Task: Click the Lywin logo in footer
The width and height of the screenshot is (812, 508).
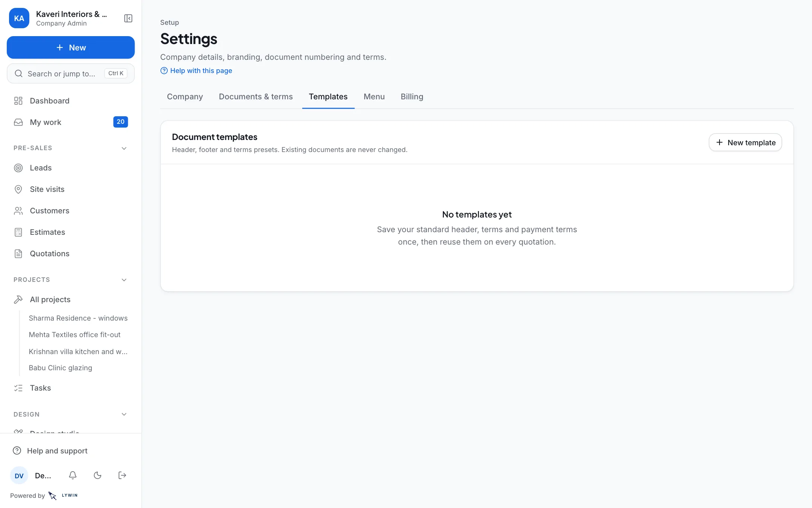Action: pos(63,496)
